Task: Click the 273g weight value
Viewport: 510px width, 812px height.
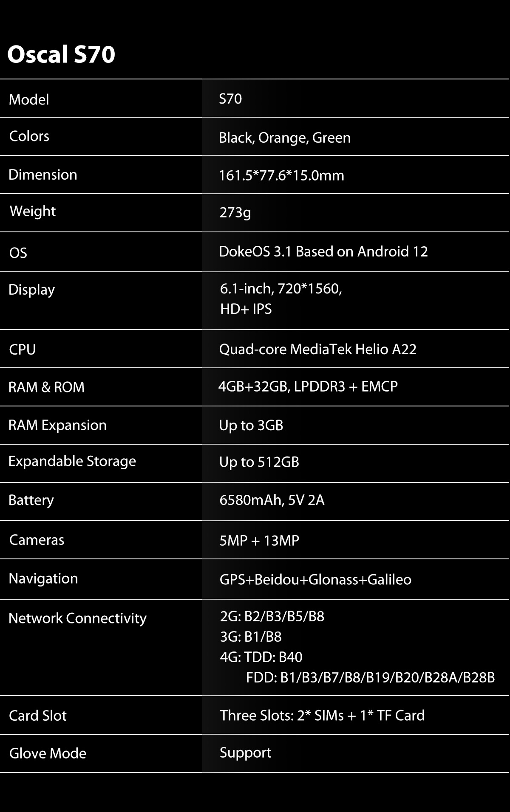Action: coord(235,212)
